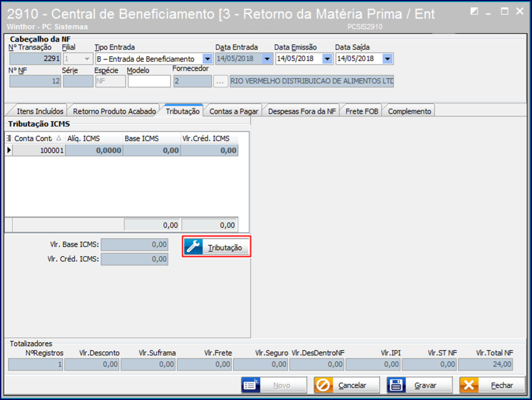Click the Nº Transação field
The width and height of the screenshot is (532, 400).
(35, 59)
